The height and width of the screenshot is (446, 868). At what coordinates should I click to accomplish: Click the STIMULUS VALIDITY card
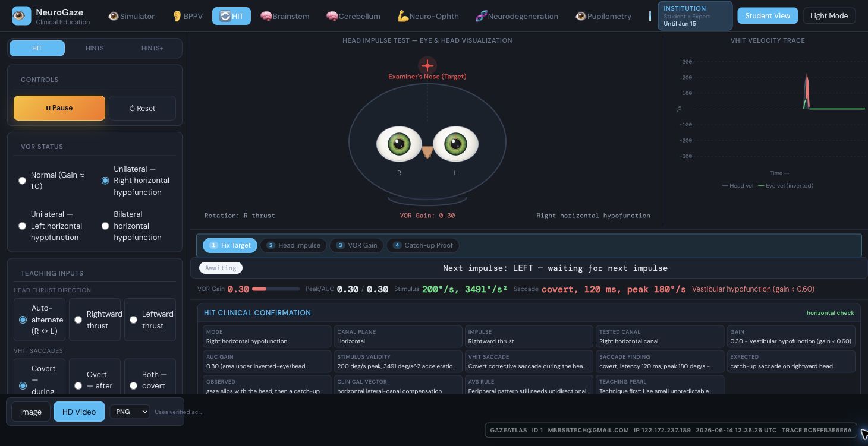(x=398, y=362)
